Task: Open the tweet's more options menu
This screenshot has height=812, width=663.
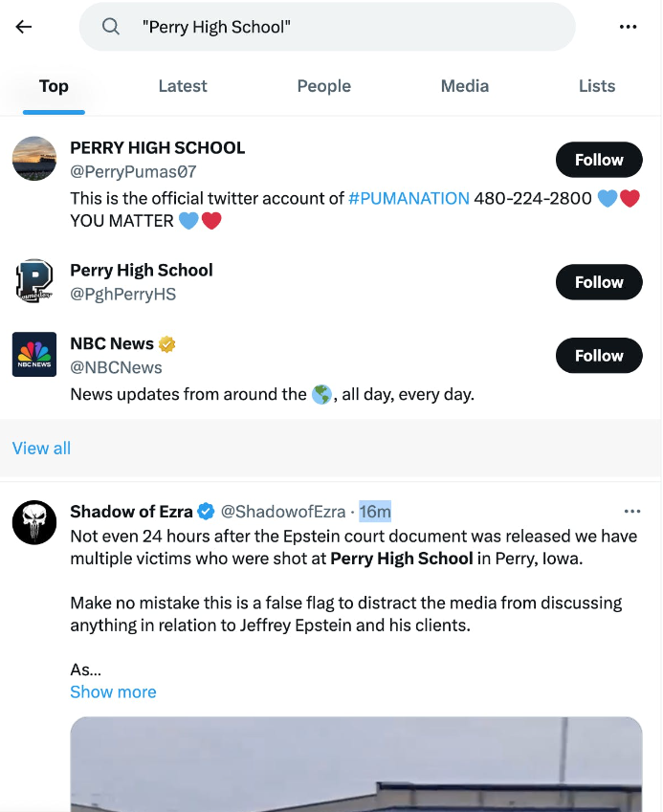Action: 631,512
